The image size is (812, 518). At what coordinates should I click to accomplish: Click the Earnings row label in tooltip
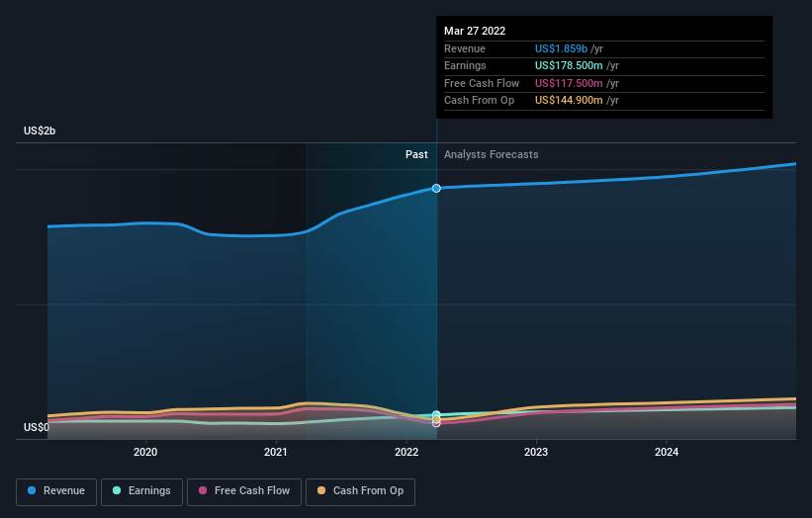465,65
